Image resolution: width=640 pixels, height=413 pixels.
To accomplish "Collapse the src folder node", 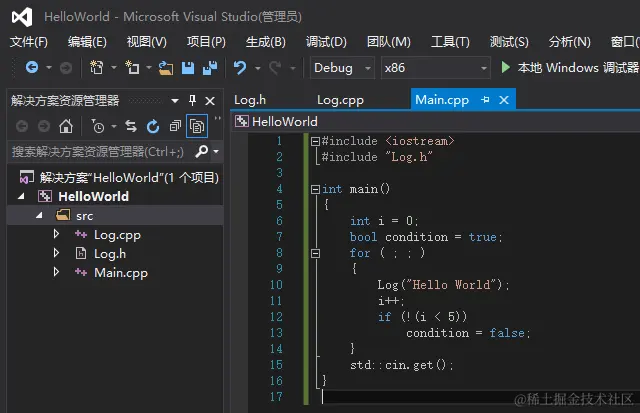I will 39,215.
